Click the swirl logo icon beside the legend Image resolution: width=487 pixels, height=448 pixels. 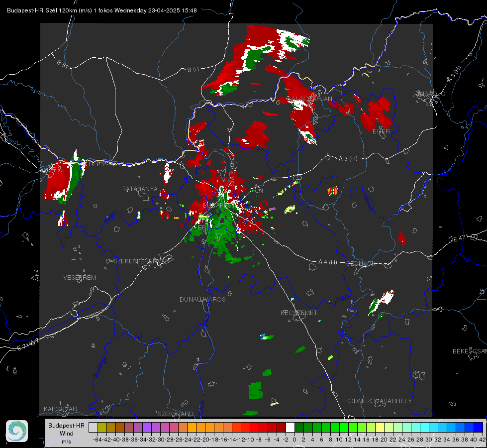click(17, 431)
